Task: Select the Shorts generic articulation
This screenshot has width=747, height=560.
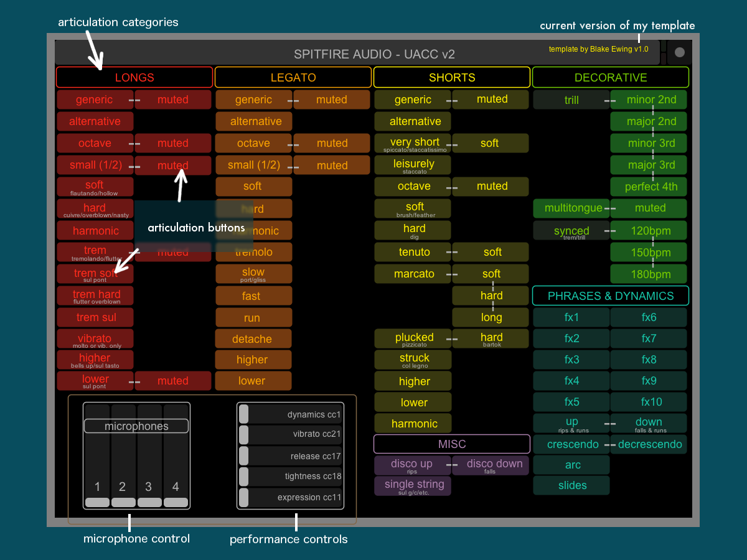Action: (x=412, y=100)
